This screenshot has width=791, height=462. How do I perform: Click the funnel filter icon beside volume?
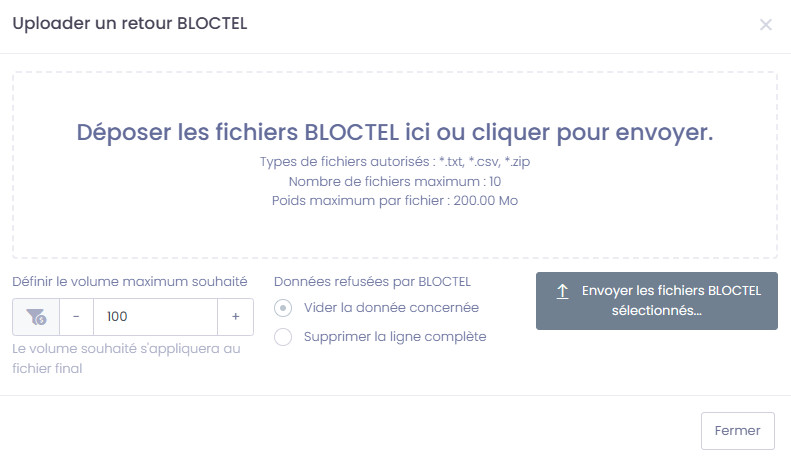coord(36,317)
